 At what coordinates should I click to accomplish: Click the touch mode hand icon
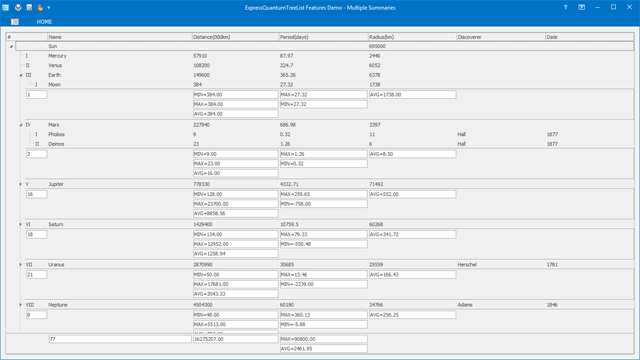pos(40,7)
